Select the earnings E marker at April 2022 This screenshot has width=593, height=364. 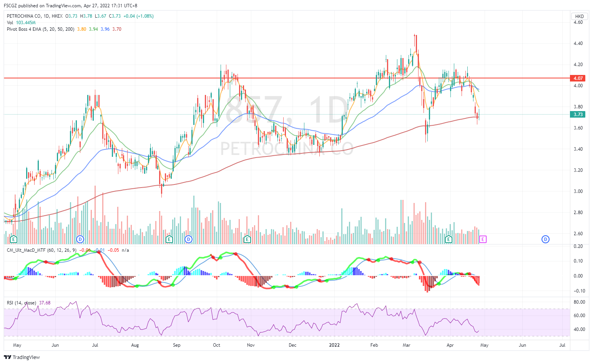tap(448, 239)
